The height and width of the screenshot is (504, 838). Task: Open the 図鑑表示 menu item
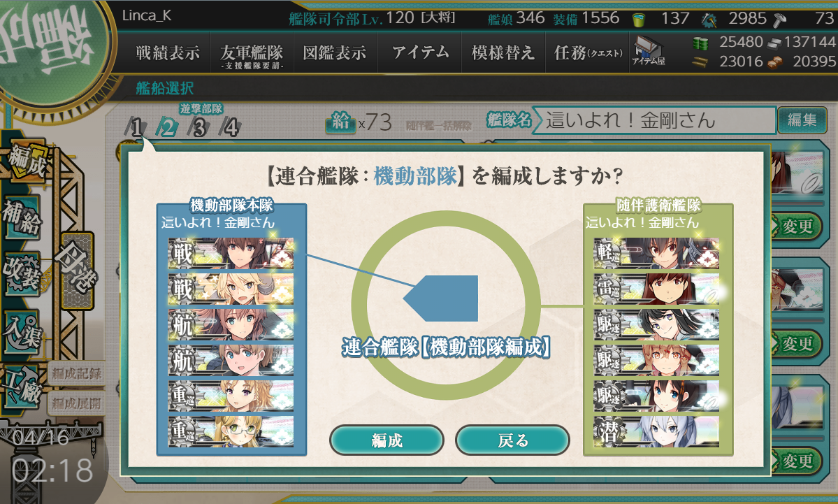pyautogui.click(x=335, y=52)
